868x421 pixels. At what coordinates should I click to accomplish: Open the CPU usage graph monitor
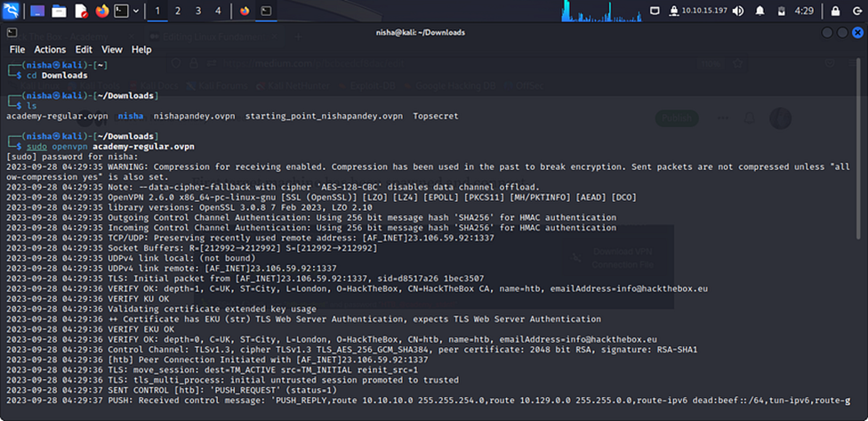[x=602, y=11]
